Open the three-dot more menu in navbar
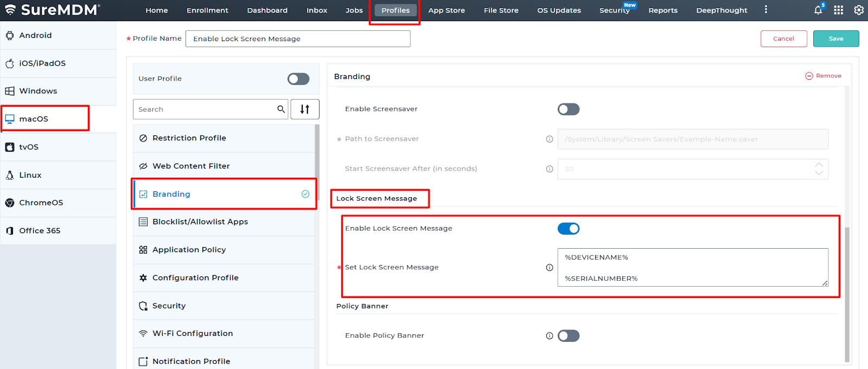This screenshot has height=369, width=868. [766, 10]
